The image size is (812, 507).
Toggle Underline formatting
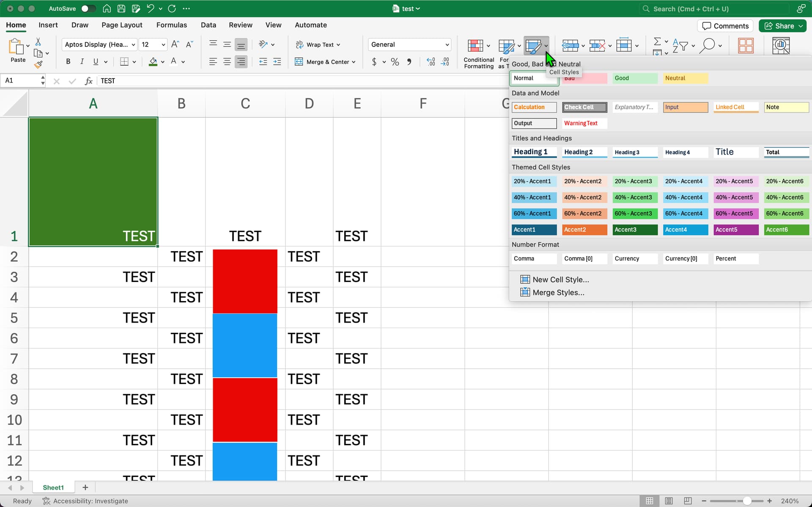(x=96, y=62)
